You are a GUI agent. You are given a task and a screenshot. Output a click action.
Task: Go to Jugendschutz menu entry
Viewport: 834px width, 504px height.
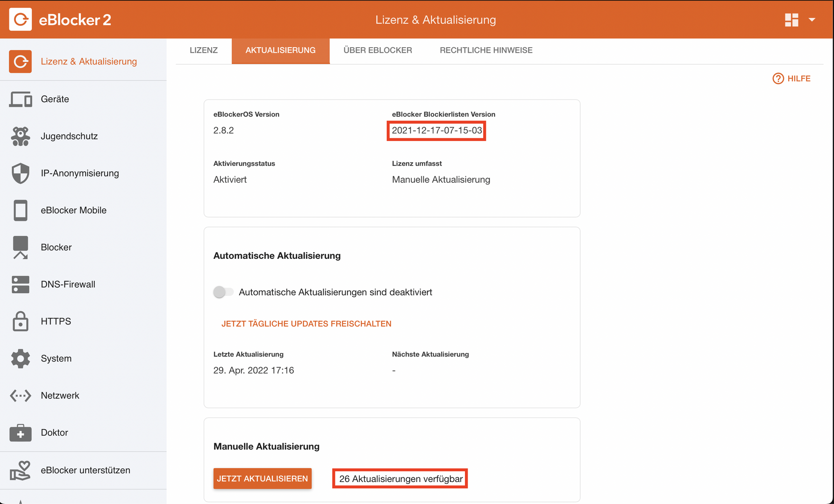[x=69, y=136]
